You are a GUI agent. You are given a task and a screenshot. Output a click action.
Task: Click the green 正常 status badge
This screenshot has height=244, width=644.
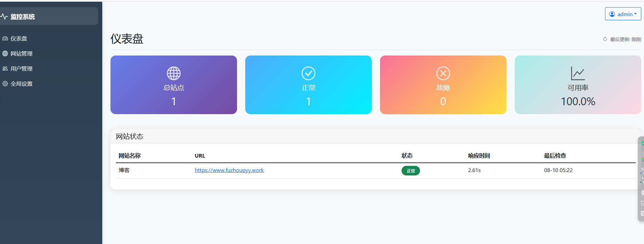click(x=411, y=171)
